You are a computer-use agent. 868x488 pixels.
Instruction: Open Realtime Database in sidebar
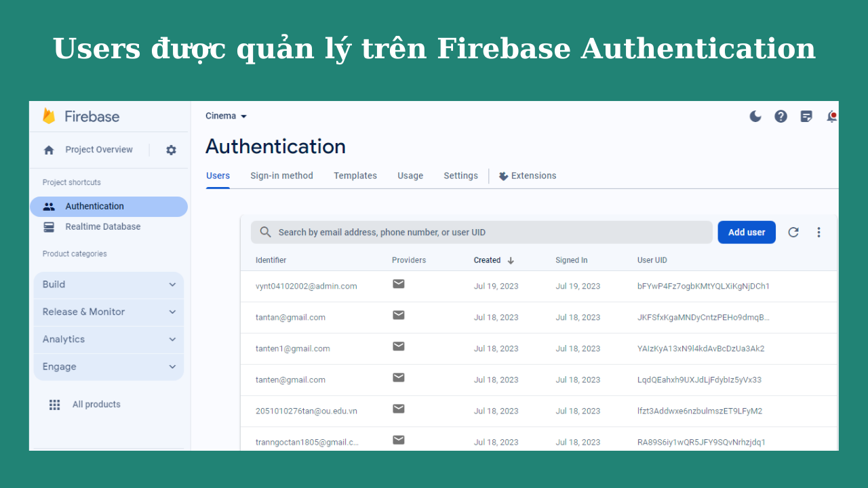click(x=103, y=227)
